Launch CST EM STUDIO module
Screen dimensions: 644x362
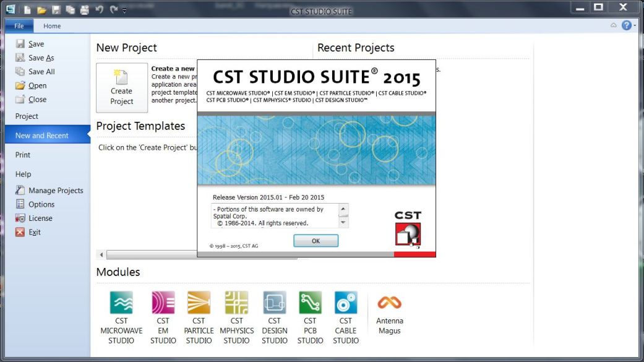(163, 317)
